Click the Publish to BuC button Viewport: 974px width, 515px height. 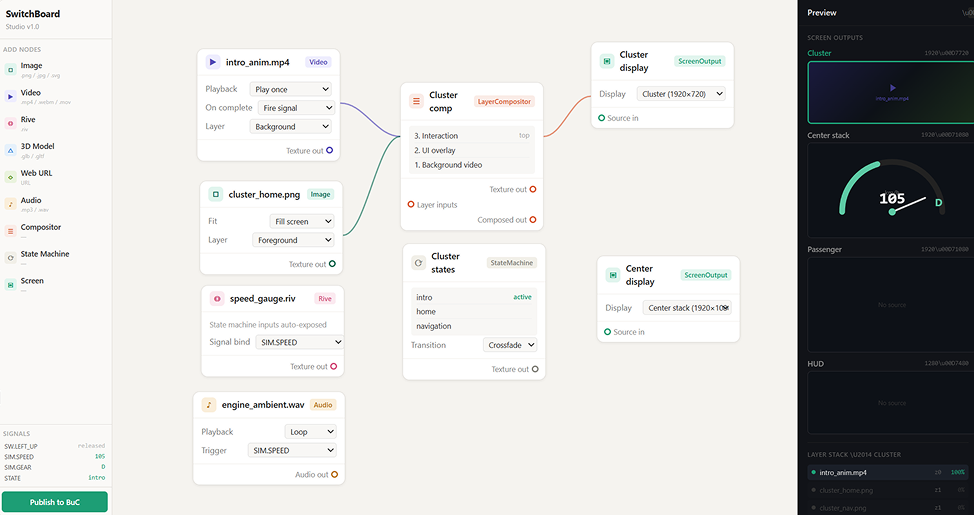[55, 502]
